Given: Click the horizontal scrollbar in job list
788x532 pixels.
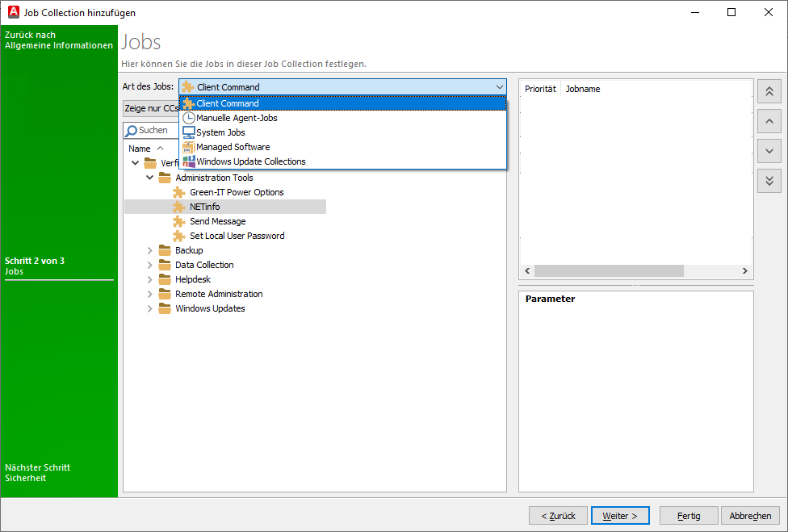Looking at the screenshot, I should click(609, 271).
